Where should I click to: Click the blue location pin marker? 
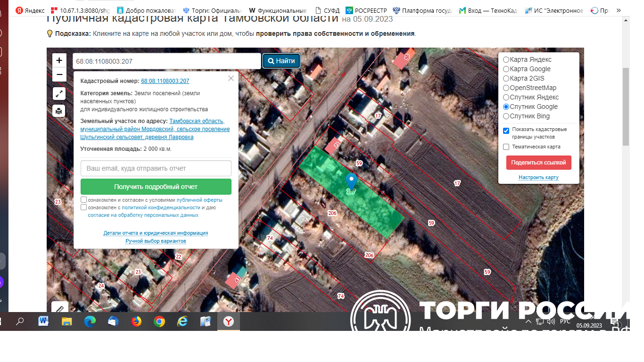351,181
